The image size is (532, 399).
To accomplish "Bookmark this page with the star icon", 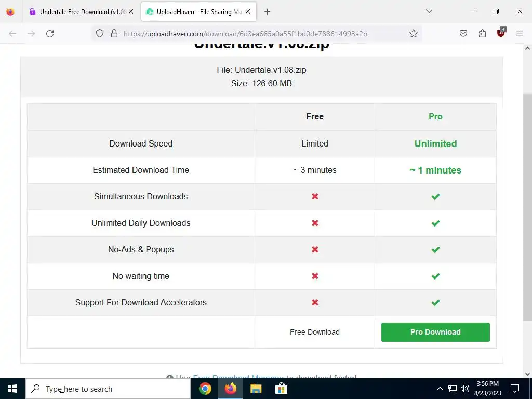I will 413,33.
